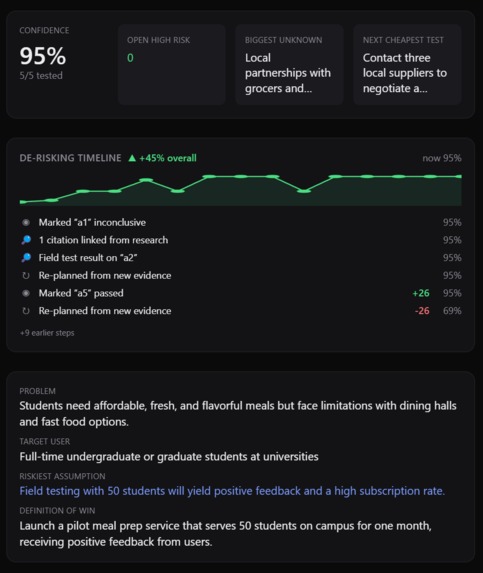Image resolution: width=483 pixels, height=573 pixels.
Task: Click the circle icon beside Marked "a1" inconclusive
Action: coord(26,222)
